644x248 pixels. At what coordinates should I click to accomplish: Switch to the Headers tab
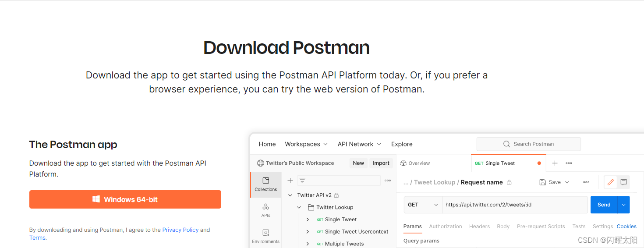click(479, 227)
